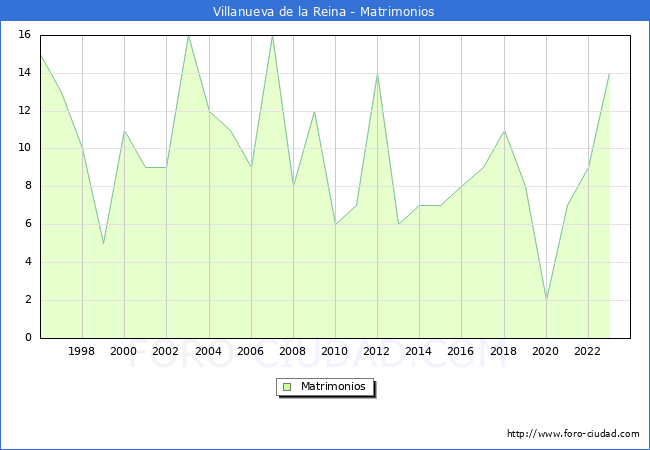
Task: Click the 1999 low data point at 5
Action: pyautogui.click(x=103, y=243)
